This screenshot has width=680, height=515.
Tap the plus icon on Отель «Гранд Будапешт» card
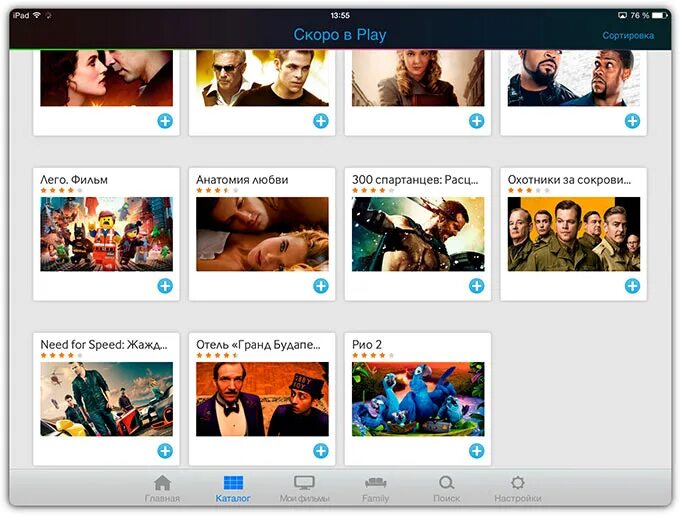(320, 451)
